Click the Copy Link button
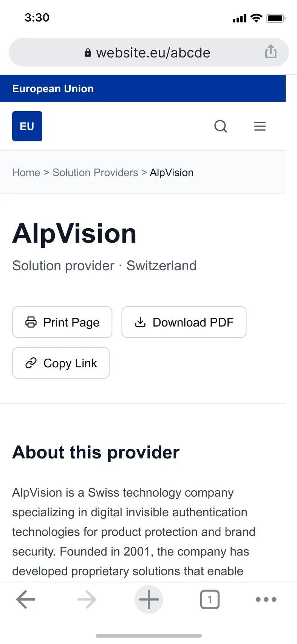The image size is (297, 644). pyautogui.click(x=60, y=363)
